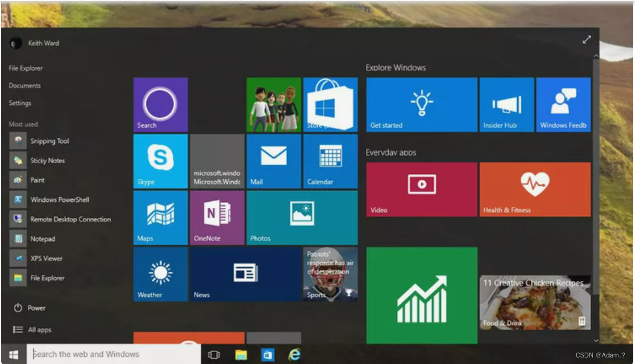Click the Power button
635x364 pixels.
click(x=30, y=308)
